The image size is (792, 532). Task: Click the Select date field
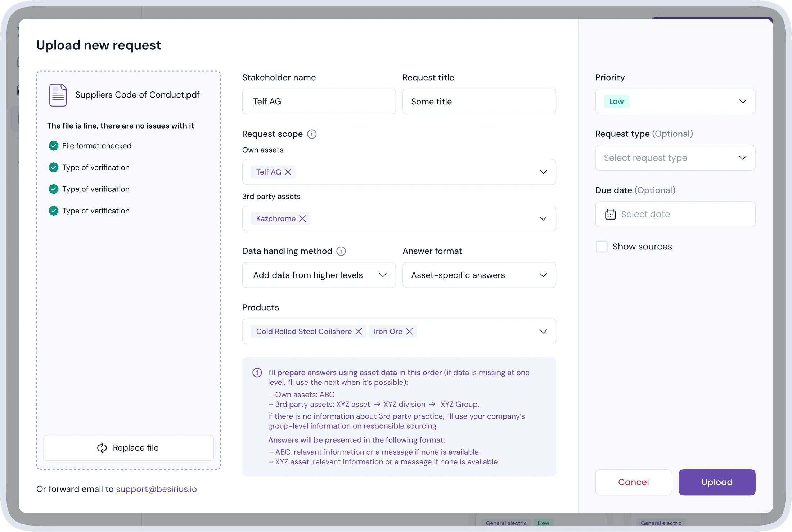(x=675, y=214)
